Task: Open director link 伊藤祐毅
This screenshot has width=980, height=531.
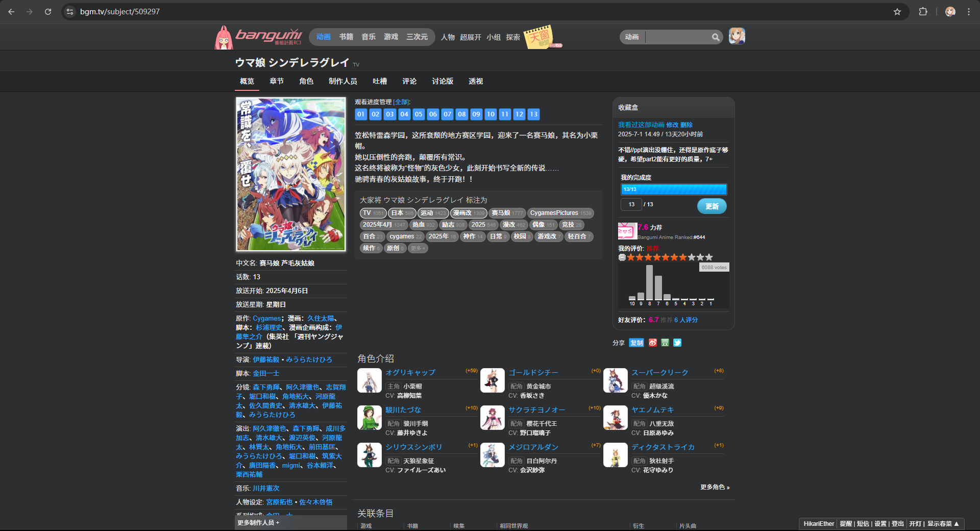Action: click(x=266, y=359)
